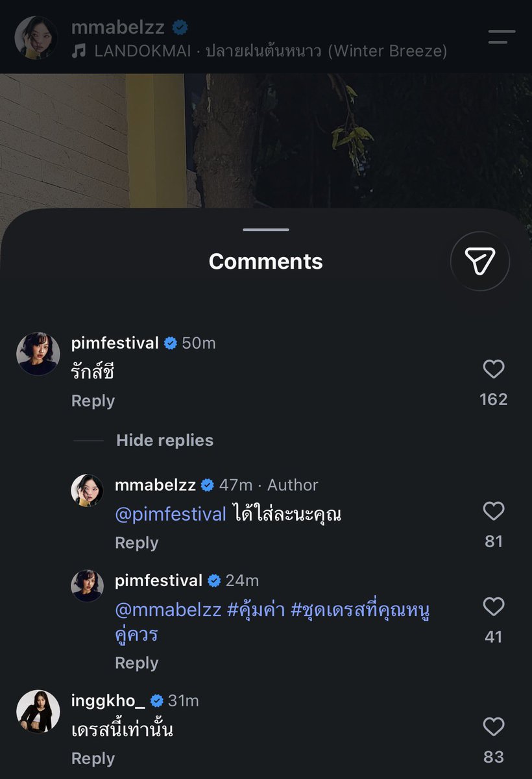Open the LANDOKMAI Winter Breeze audio track
The width and height of the screenshot is (532, 779).
(x=260, y=51)
